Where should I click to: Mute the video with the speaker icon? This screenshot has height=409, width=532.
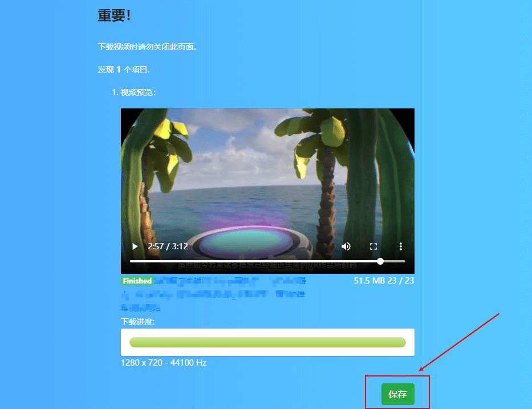click(346, 246)
